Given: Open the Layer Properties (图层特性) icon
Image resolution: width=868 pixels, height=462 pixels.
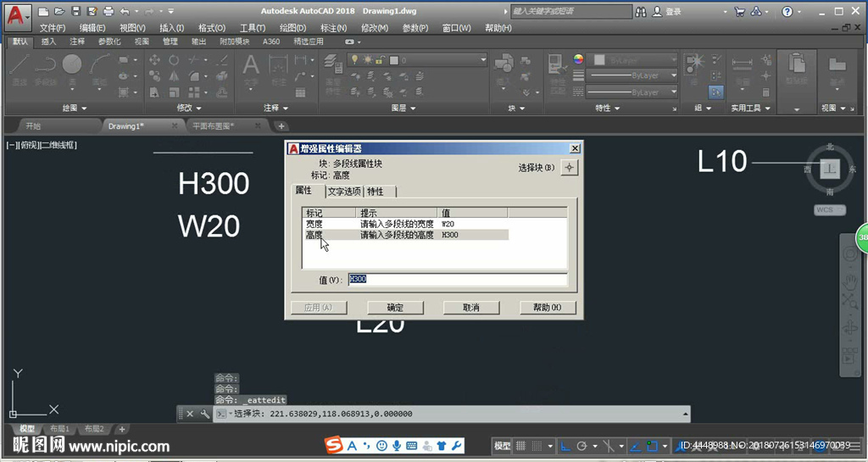Looking at the screenshot, I should (332, 75).
